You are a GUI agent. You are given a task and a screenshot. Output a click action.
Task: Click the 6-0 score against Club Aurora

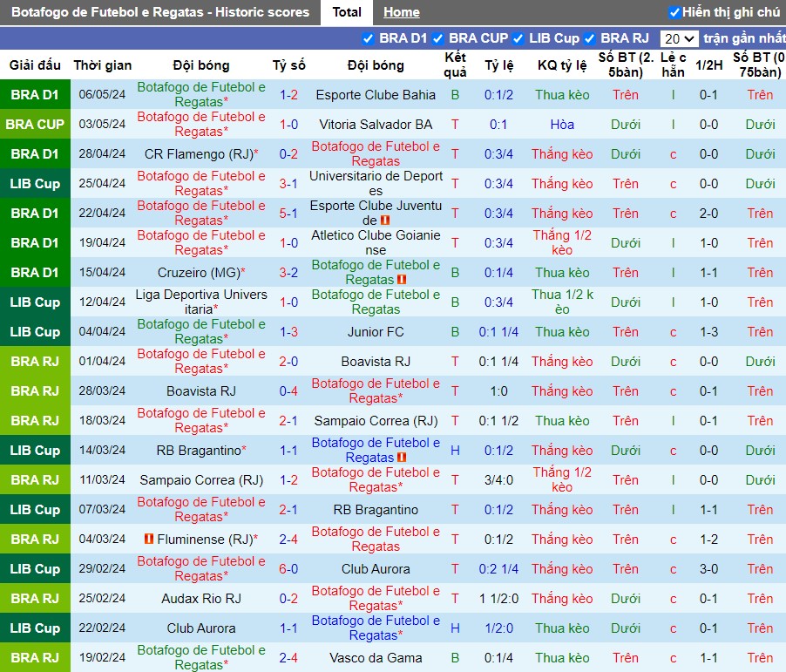(288, 568)
